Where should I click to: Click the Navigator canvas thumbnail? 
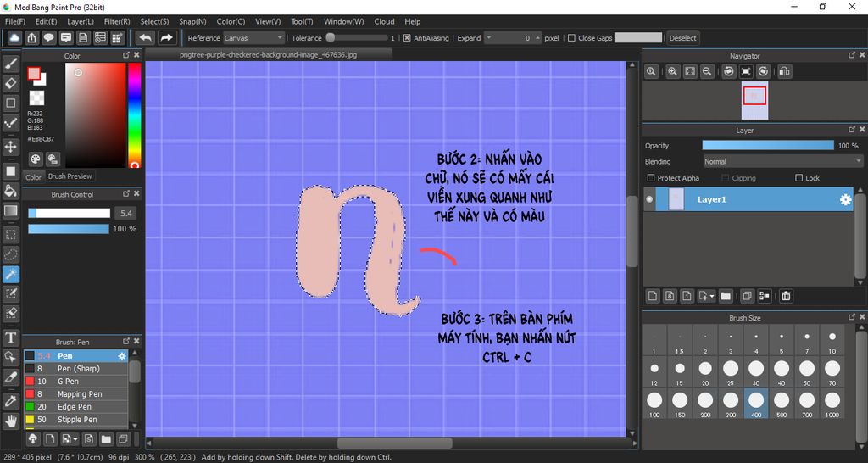tap(754, 100)
